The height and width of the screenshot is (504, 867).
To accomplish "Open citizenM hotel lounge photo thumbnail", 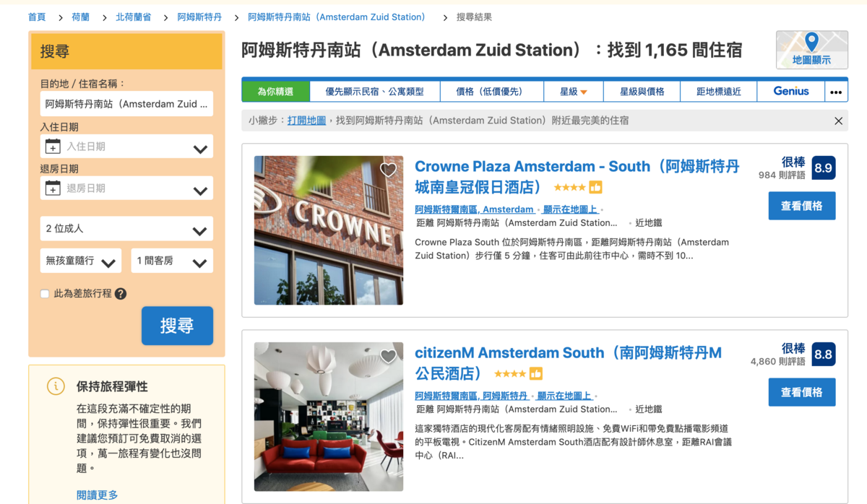I will [329, 417].
